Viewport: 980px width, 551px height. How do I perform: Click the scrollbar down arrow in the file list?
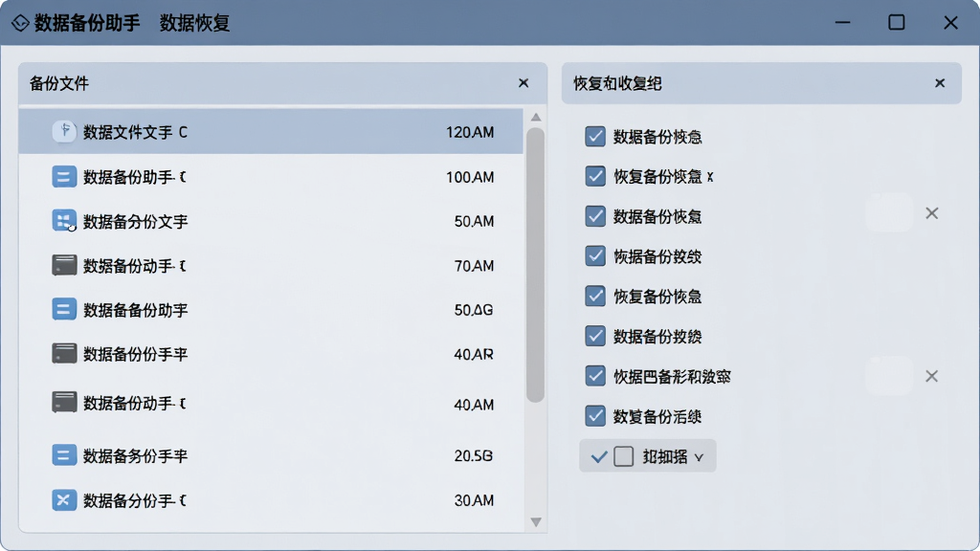tap(536, 522)
